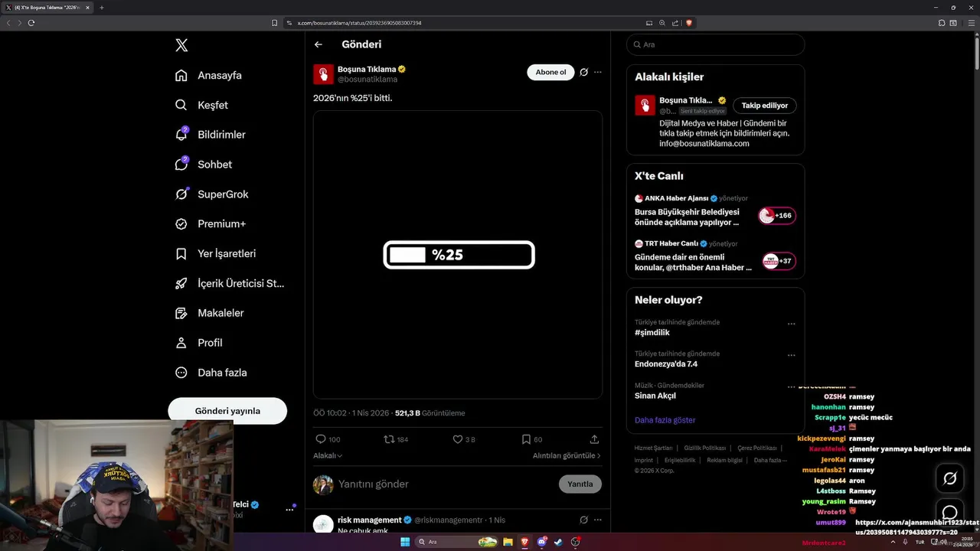Open Windows Start menu

(405, 542)
